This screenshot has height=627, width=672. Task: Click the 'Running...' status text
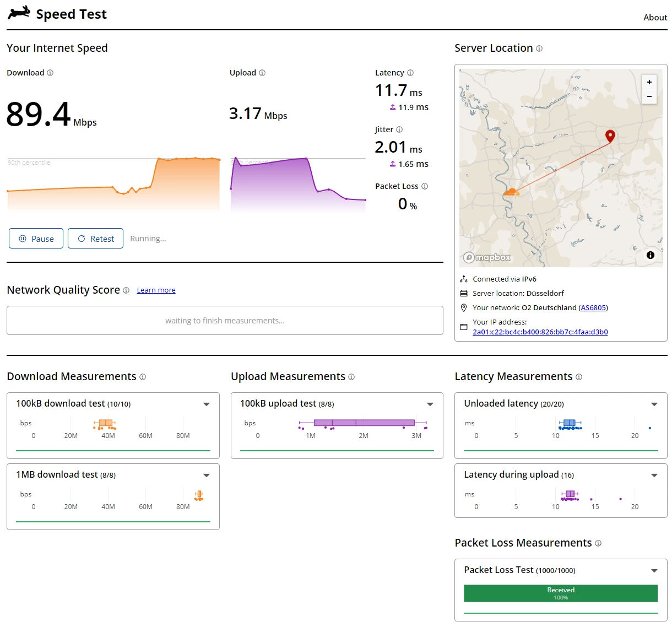[148, 239]
